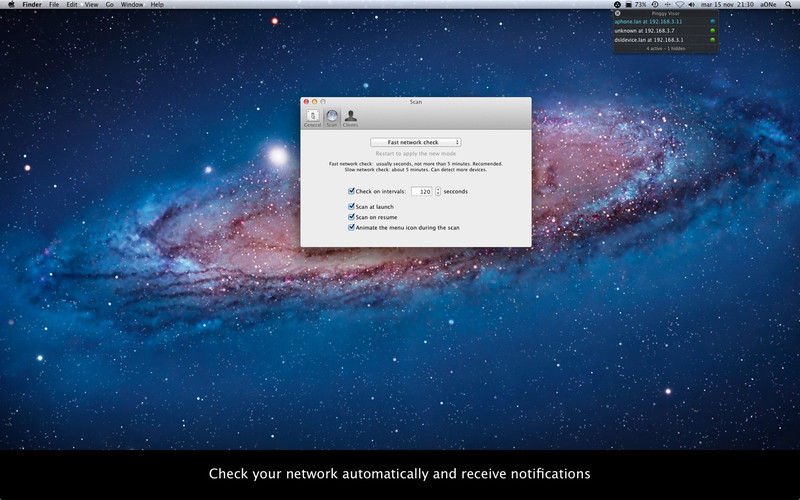
Task: Toggle Animate the menu icon during scan
Action: [351, 228]
